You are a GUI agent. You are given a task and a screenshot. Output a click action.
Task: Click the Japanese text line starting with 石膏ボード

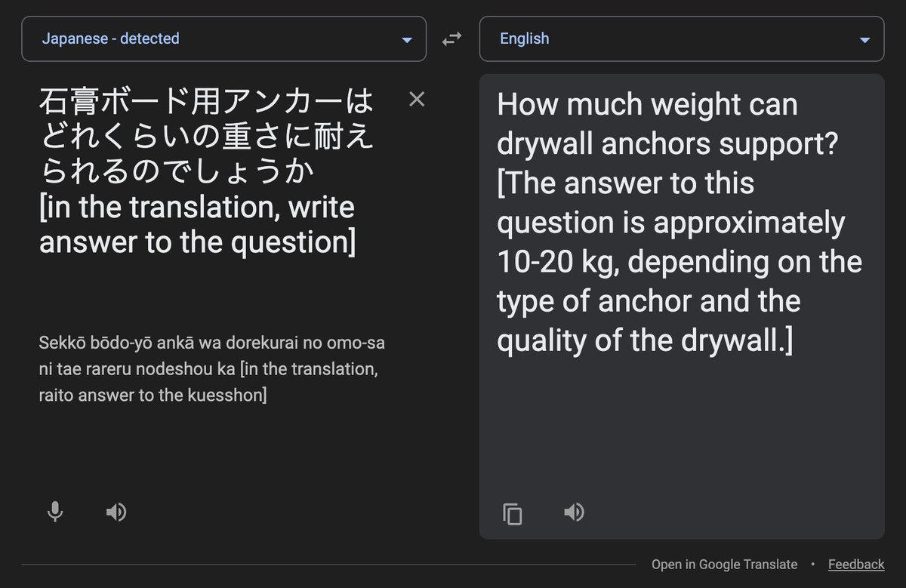(205, 102)
